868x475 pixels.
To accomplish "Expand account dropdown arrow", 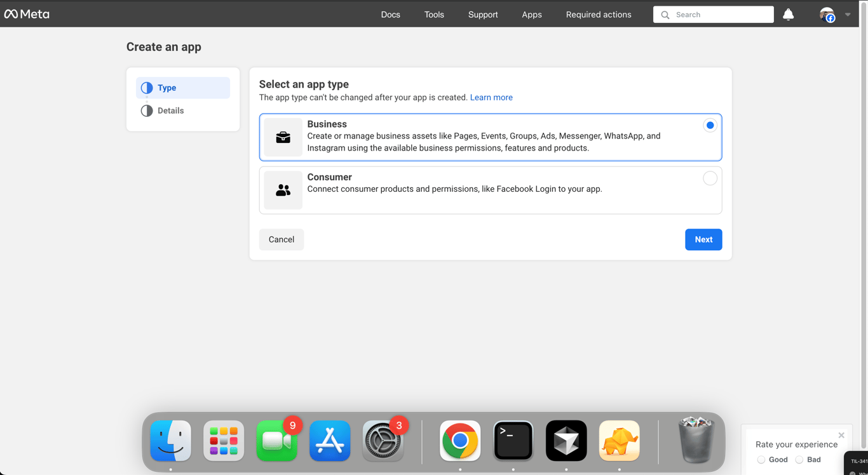I will tap(848, 15).
